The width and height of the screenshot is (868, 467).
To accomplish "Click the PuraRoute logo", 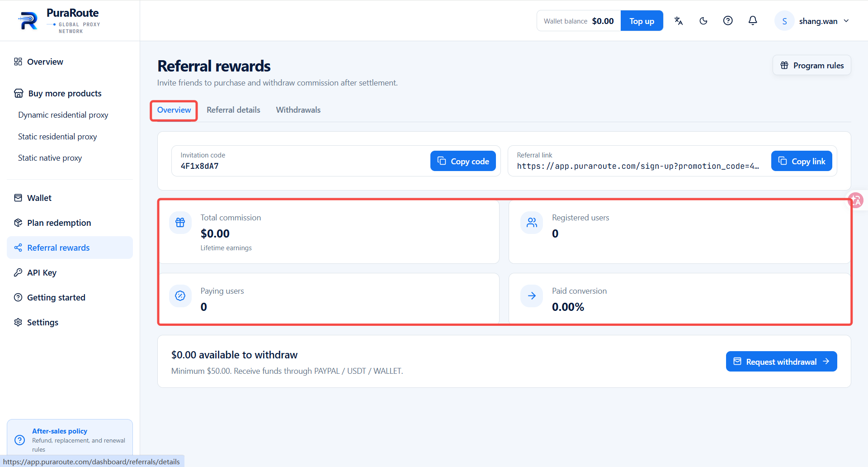I will tap(59, 21).
